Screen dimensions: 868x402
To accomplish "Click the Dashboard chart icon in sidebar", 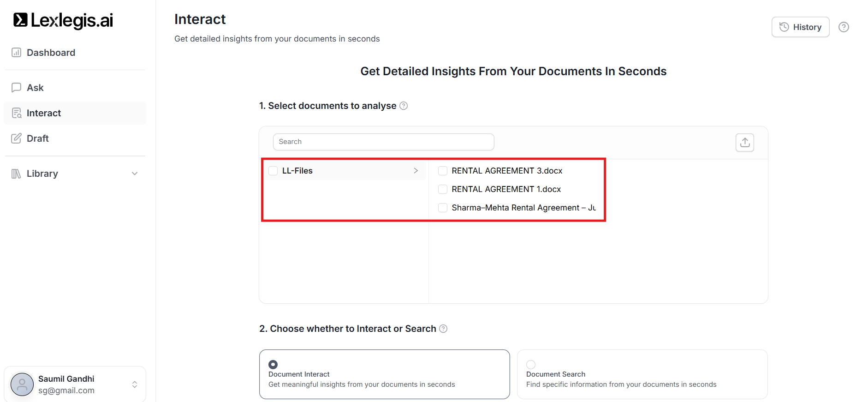I will pos(16,53).
